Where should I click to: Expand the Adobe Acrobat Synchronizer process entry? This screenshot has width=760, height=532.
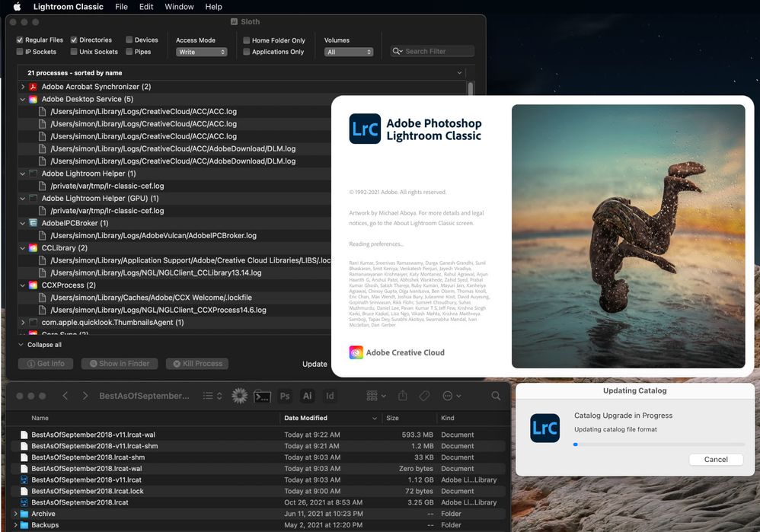(24, 86)
